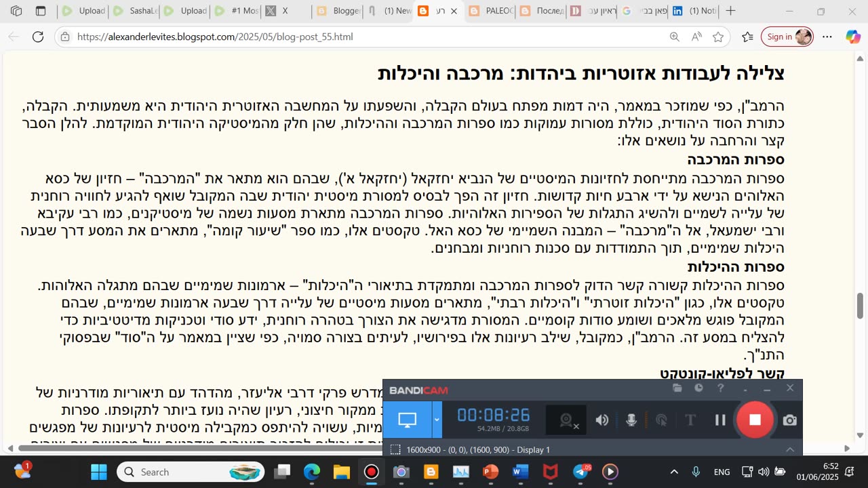The image size is (868, 488).
Task: Open McAfee from taskbar
Action: click(x=551, y=472)
